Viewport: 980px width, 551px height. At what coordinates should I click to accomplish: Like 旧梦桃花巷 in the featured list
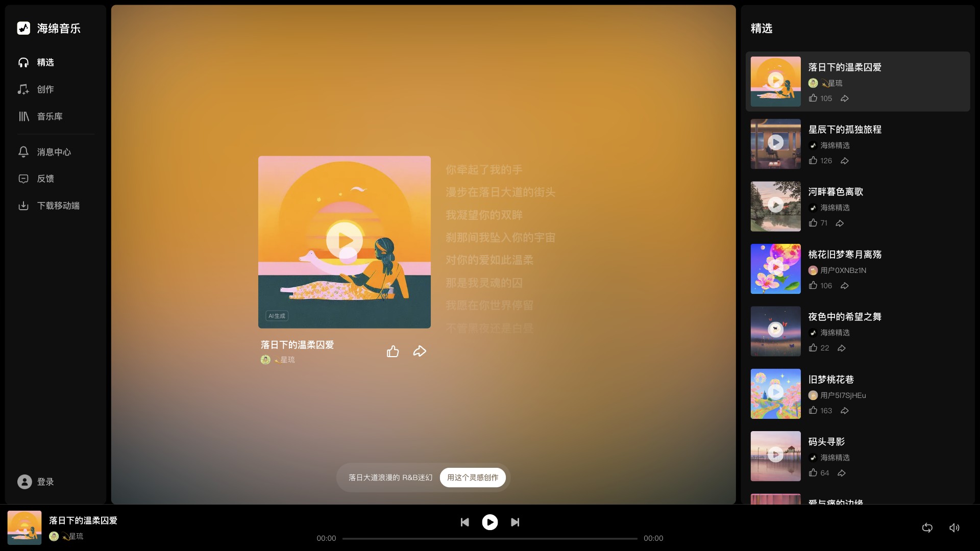(x=814, y=410)
